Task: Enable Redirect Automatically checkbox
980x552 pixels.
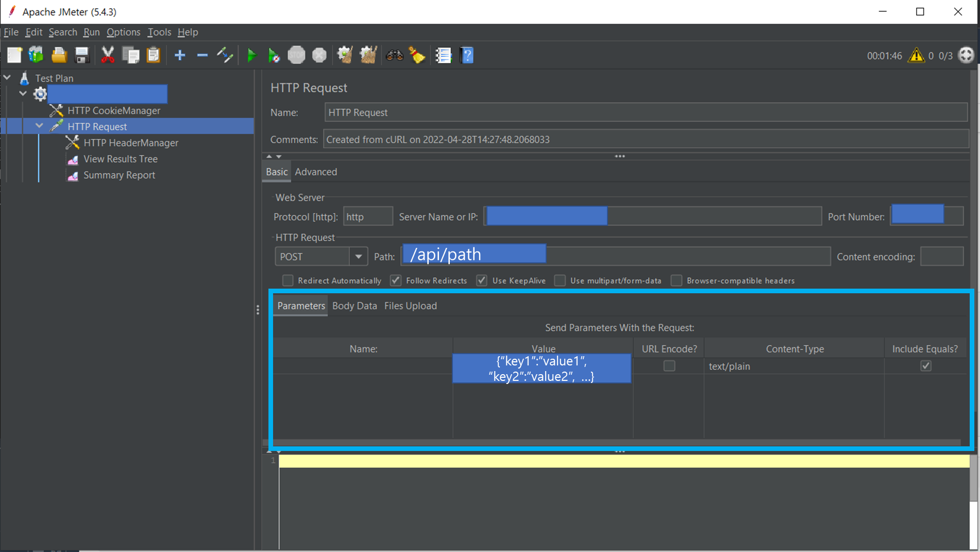Action: (x=288, y=280)
